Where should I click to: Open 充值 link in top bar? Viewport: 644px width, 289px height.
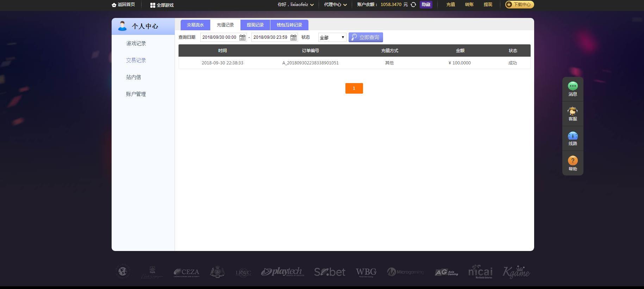coord(450,5)
